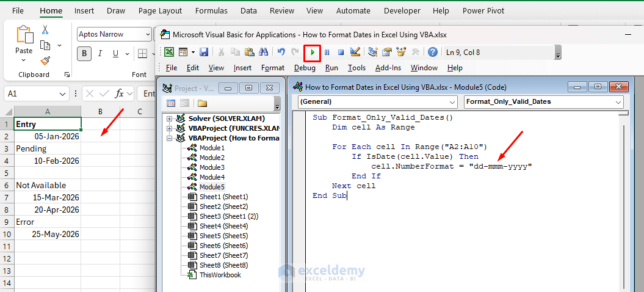Open the VBA toolbar options overflow arrow
This screenshot has width=644, height=292.
click(x=558, y=53)
